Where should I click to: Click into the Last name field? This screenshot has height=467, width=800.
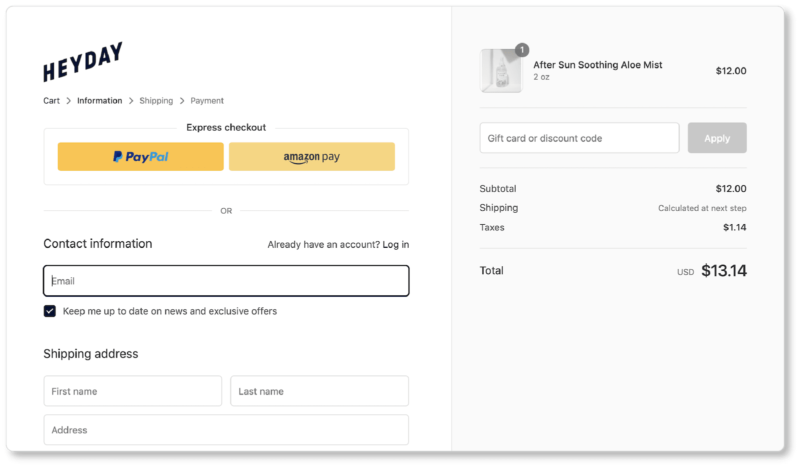pos(319,391)
